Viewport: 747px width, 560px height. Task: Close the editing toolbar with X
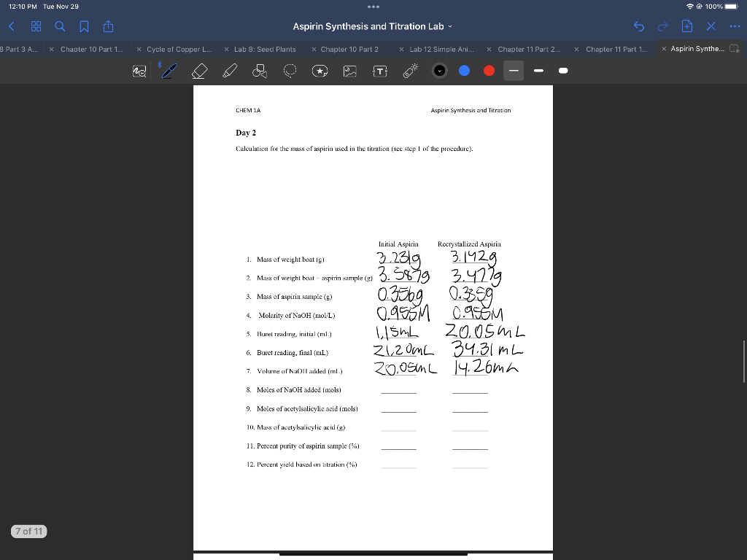tap(711, 26)
